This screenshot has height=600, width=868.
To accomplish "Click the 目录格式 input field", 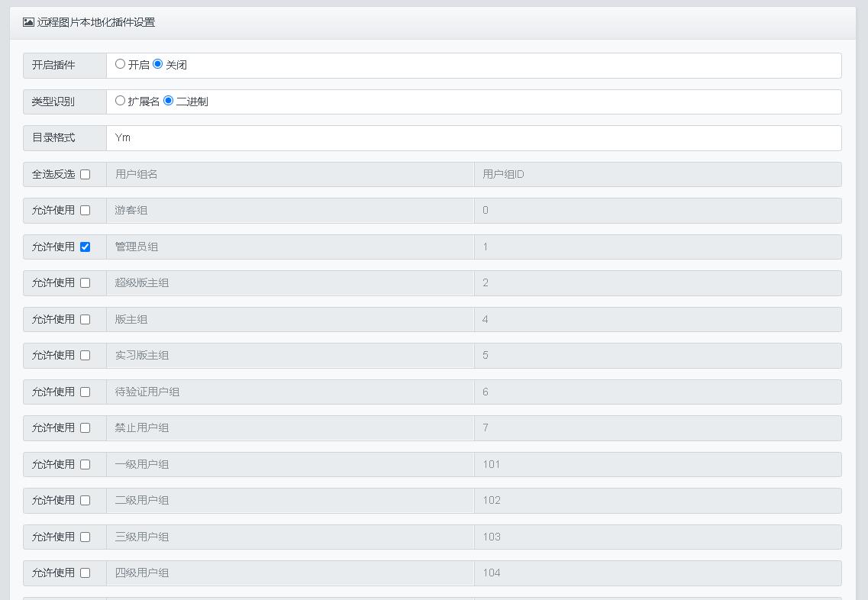I will coord(473,138).
